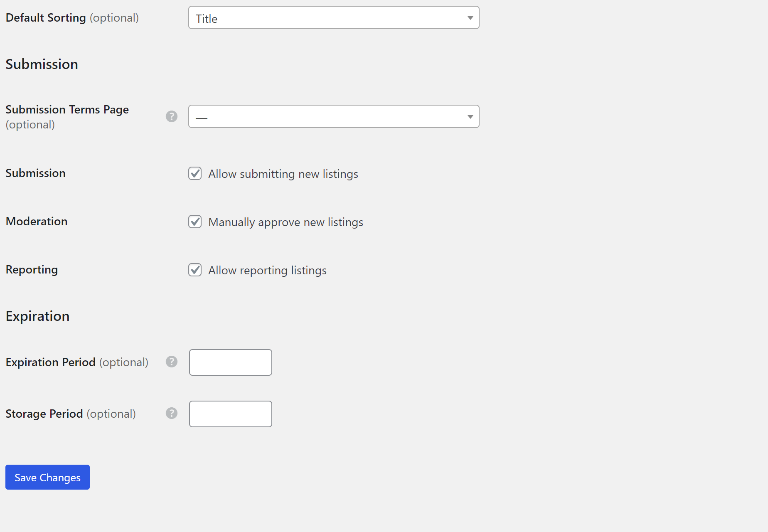768x532 pixels.
Task: Open the Default Sorting dropdown showing Title
Action: (x=334, y=17)
